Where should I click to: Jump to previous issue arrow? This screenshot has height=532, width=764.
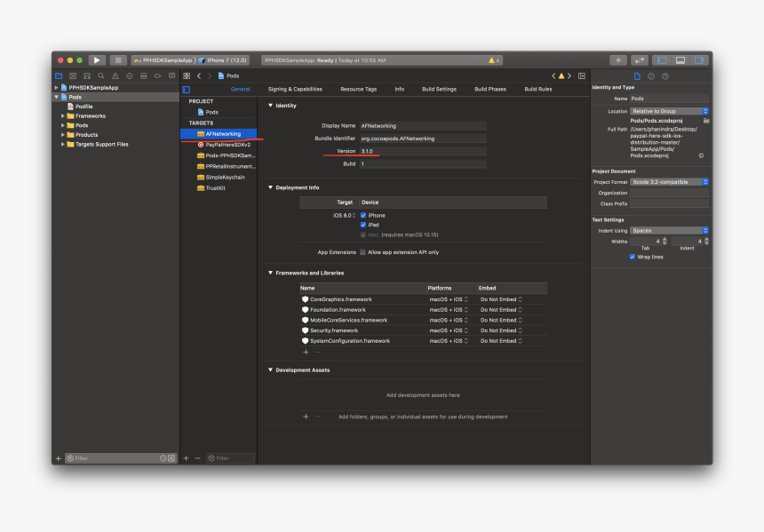click(553, 76)
